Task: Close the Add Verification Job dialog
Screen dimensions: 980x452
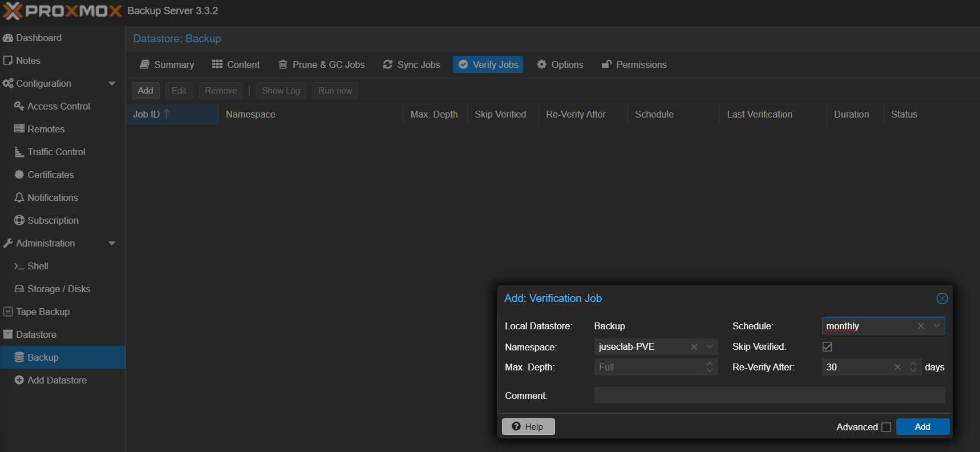Action: click(x=942, y=298)
